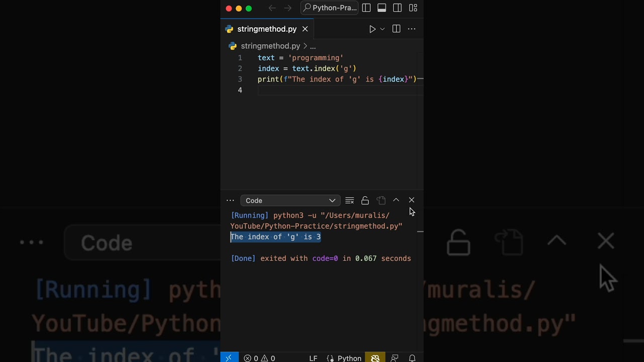The image size is (644, 362).
Task: Select line number 1 in gutter
Action: tap(240, 58)
